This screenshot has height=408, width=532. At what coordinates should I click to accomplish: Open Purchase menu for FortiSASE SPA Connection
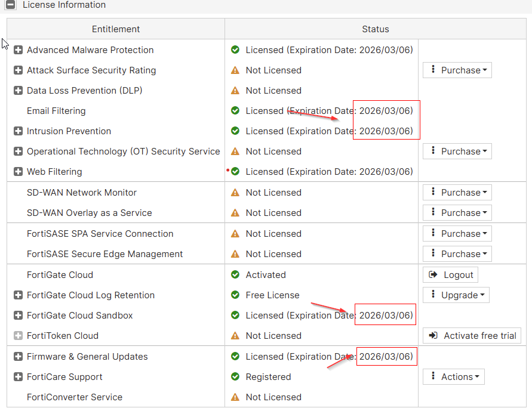pos(457,234)
